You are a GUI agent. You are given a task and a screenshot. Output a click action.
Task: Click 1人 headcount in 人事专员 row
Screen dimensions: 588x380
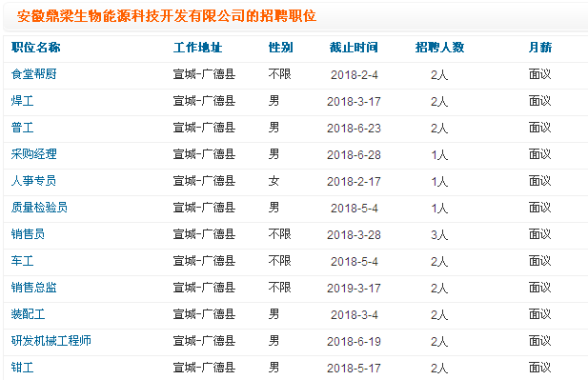pyautogui.click(x=439, y=181)
